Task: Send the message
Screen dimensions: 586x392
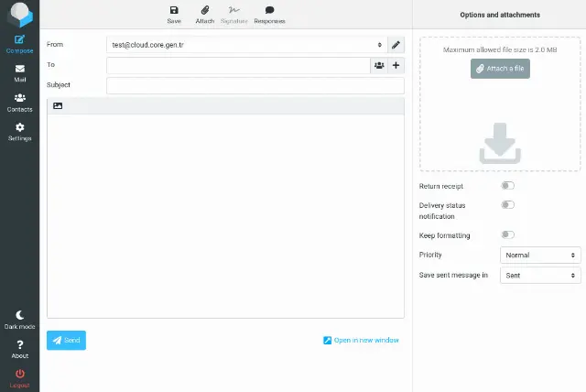Action: 66,340
